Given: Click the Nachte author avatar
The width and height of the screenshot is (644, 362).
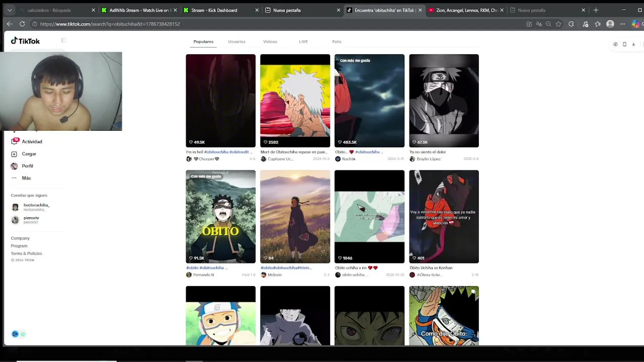Looking at the screenshot, I should (338, 159).
